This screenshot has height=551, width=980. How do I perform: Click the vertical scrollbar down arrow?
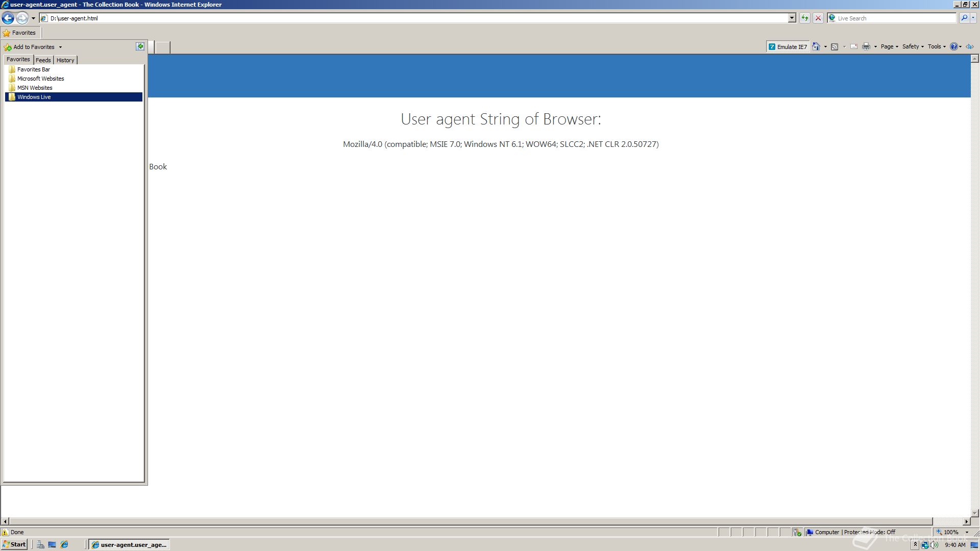(x=975, y=513)
